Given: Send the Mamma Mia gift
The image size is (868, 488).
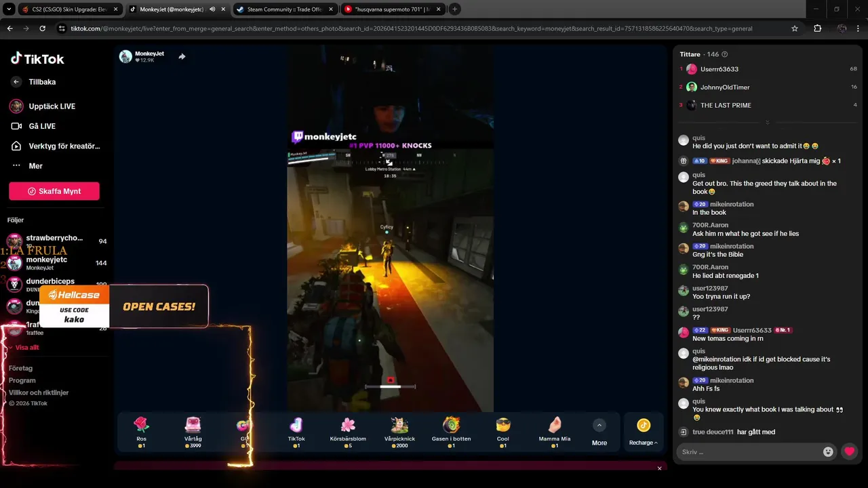Looking at the screenshot, I should click(554, 432).
